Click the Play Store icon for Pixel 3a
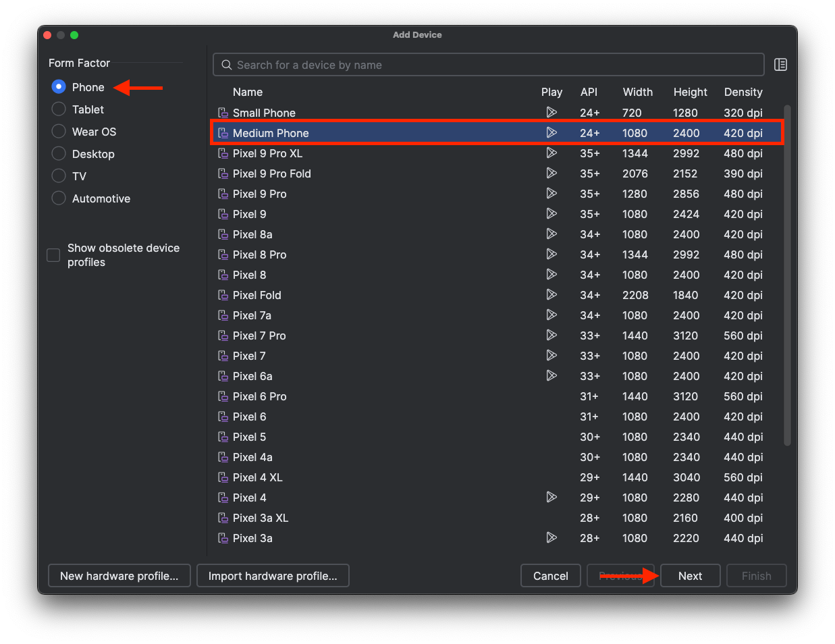Image resolution: width=835 pixels, height=644 pixels. click(x=551, y=538)
